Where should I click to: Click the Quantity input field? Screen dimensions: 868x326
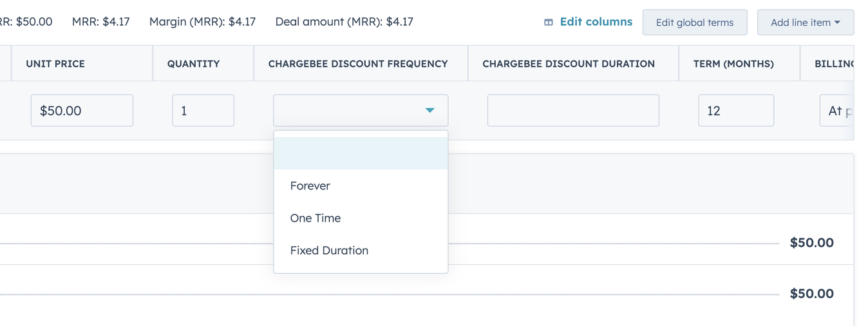click(x=203, y=111)
